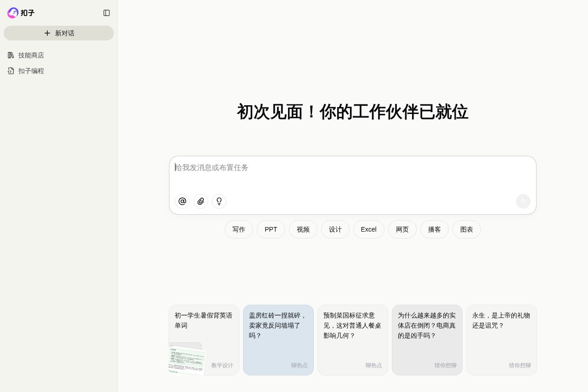The image size is (588, 392).
Task: Select the 图表 chart chip
Action: coord(467,229)
